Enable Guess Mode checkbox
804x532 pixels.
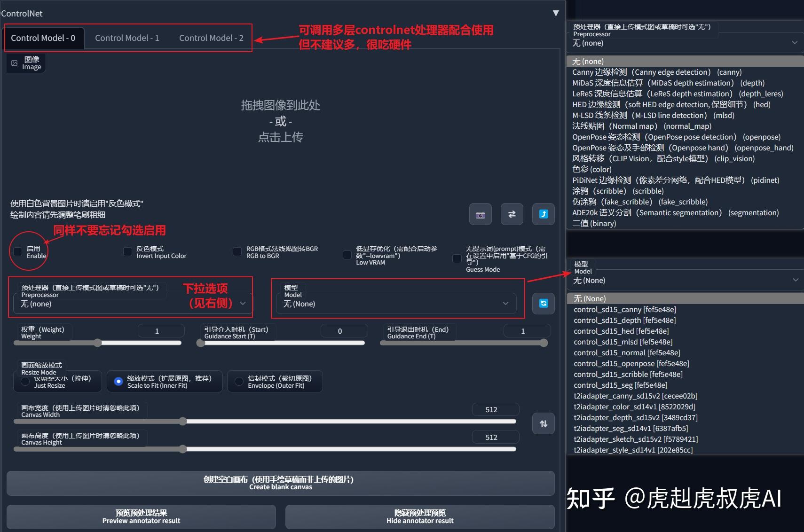(x=457, y=258)
